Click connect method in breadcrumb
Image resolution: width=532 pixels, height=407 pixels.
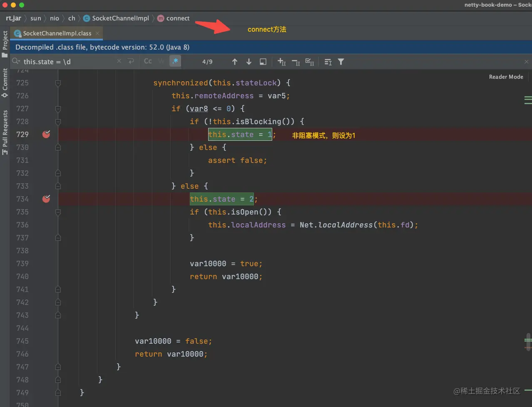pyautogui.click(x=174, y=18)
